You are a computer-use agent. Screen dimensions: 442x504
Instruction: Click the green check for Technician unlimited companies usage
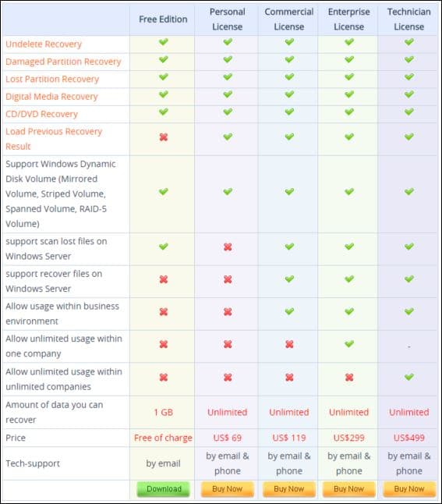[x=409, y=377]
